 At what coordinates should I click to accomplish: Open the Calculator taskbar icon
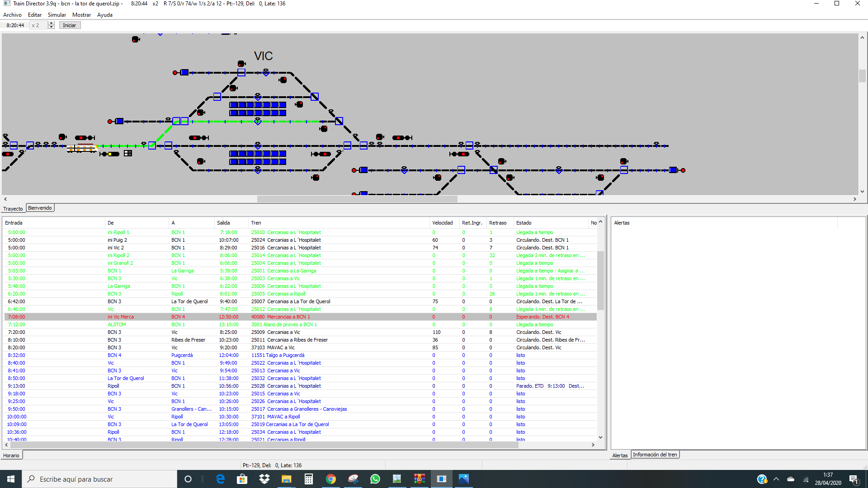309,479
